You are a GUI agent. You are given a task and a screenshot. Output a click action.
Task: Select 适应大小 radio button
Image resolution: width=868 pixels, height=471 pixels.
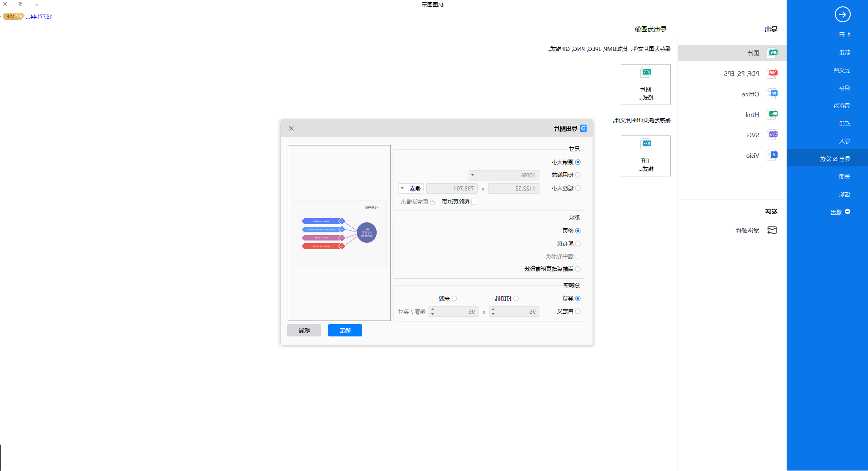point(578,188)
